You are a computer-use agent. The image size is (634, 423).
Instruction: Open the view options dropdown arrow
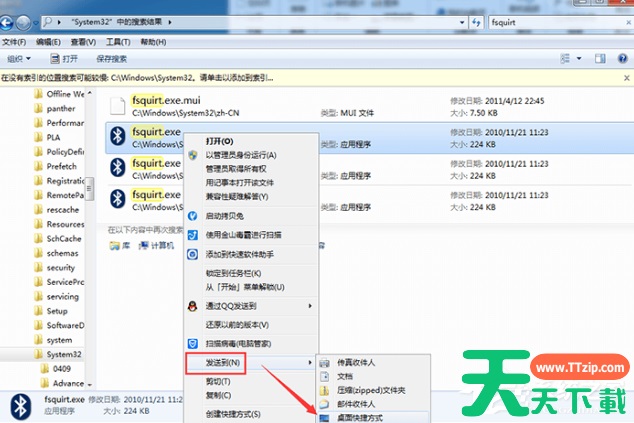[x=579, y=59]
